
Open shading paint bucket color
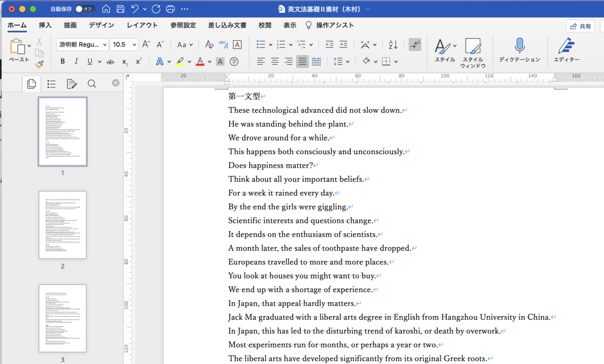(366, 61)
